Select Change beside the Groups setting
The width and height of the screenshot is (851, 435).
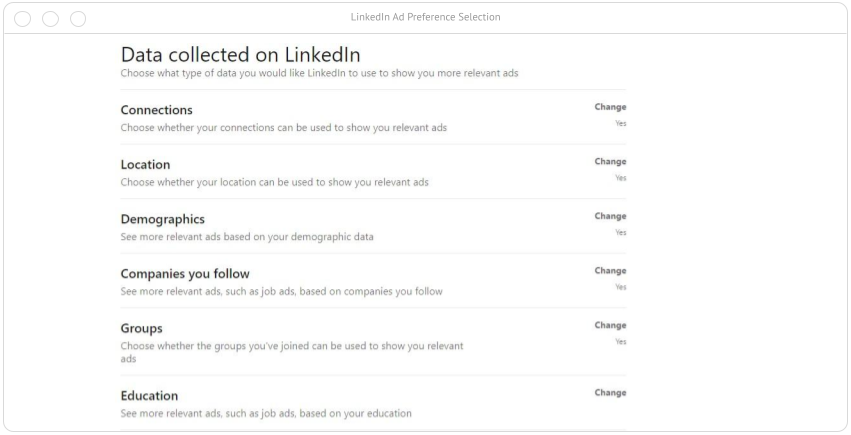point(610,325)
